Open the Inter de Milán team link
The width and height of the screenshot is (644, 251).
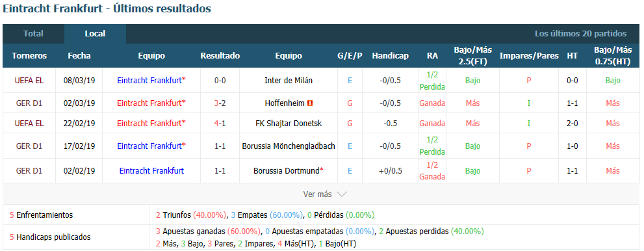(x=289, y=81)
